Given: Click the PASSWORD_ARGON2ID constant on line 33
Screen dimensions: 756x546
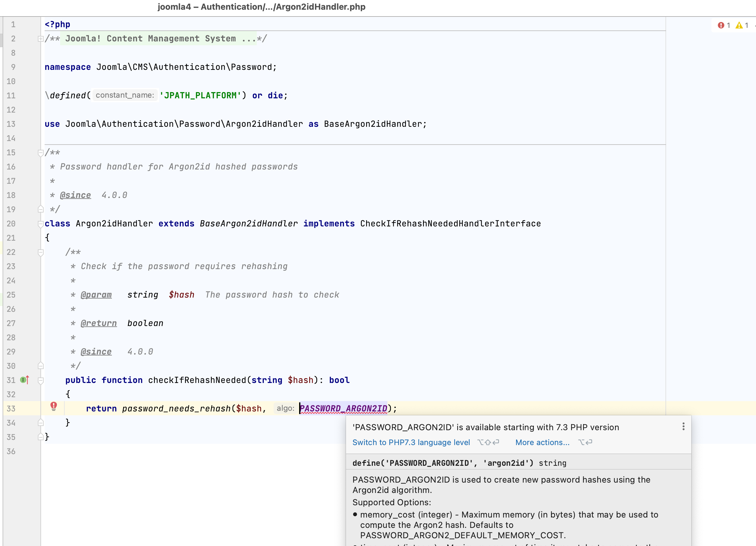Looking at the screenshot, I should click(x=343, y=409).
